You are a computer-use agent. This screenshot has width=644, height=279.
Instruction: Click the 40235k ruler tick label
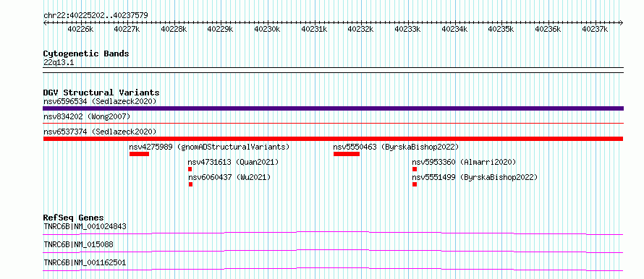[x=501, y=29]
